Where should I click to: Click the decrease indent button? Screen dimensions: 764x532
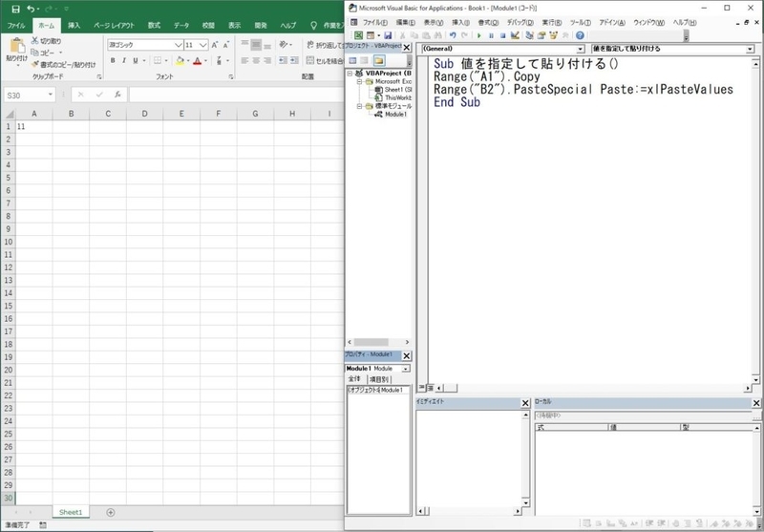pos(283,60)
